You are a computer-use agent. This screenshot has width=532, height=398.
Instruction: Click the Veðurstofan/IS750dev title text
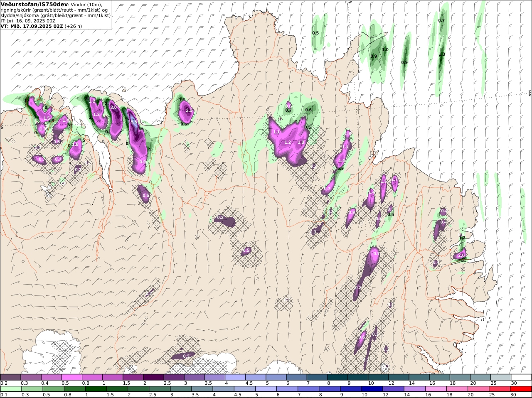tap(34, 4)
